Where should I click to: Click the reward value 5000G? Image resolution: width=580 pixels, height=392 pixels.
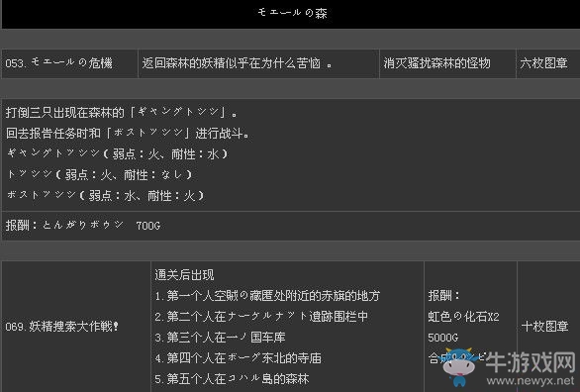(x=442, y=338)
